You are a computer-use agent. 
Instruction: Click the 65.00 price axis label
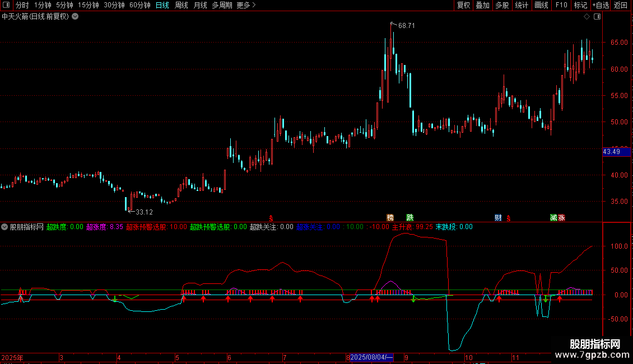(619, 43)
